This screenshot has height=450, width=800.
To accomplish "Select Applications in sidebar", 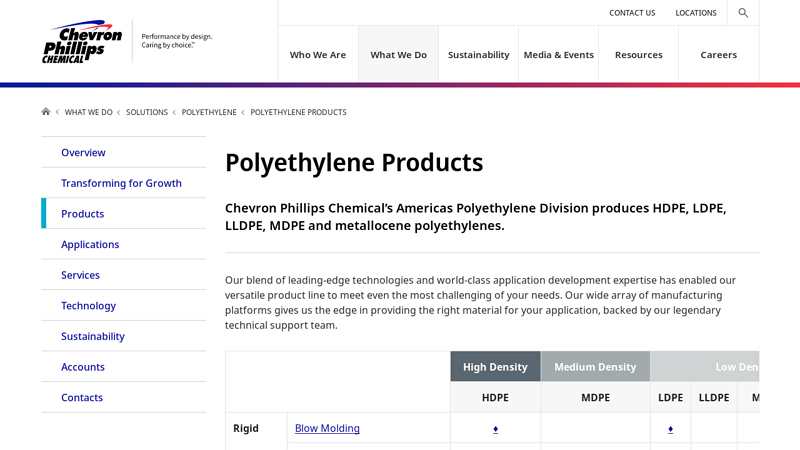I will pos(123,244).
